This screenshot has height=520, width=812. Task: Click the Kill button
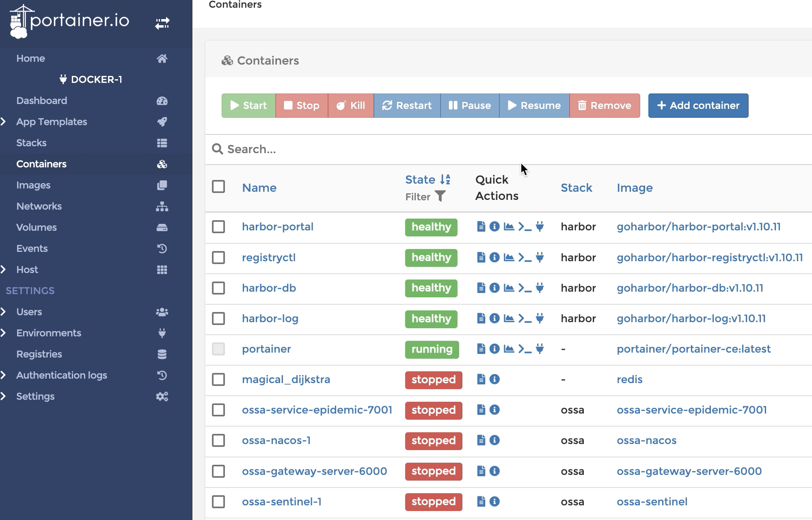(351, 106)
